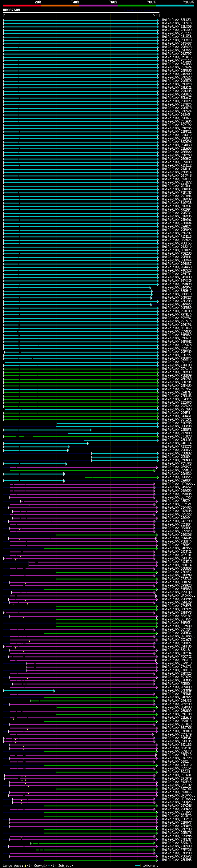Select the UniRef100_Q43067 label
Screen dimensions: 197x868
[176, 43]
